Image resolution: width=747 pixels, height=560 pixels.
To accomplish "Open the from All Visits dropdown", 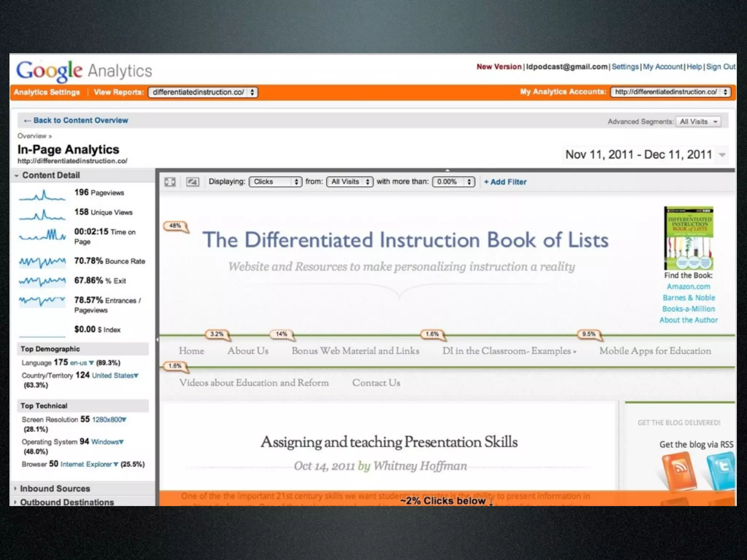I will click(350, 182).
